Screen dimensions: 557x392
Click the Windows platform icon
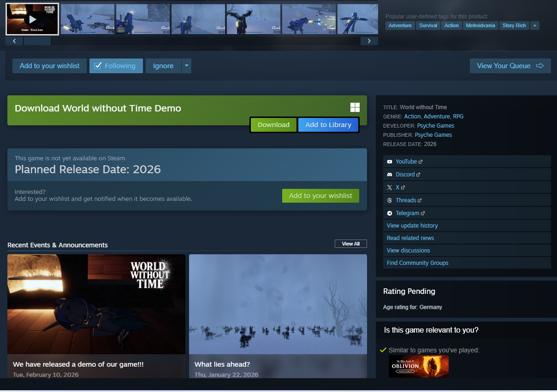point(355,108)
